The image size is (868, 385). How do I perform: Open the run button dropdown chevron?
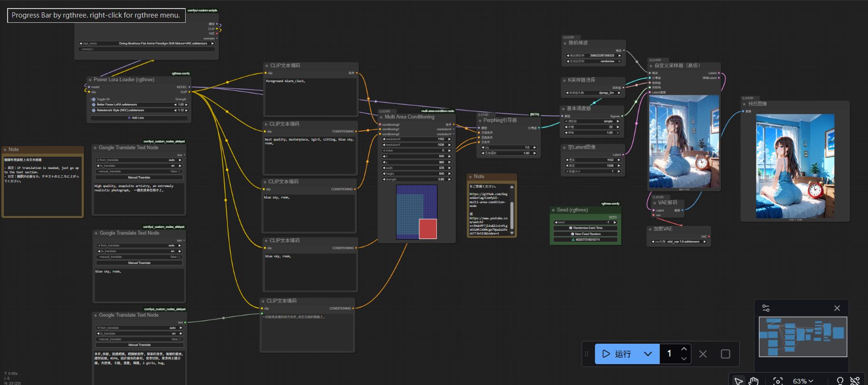pyautogui.click(x=648, y=354)
